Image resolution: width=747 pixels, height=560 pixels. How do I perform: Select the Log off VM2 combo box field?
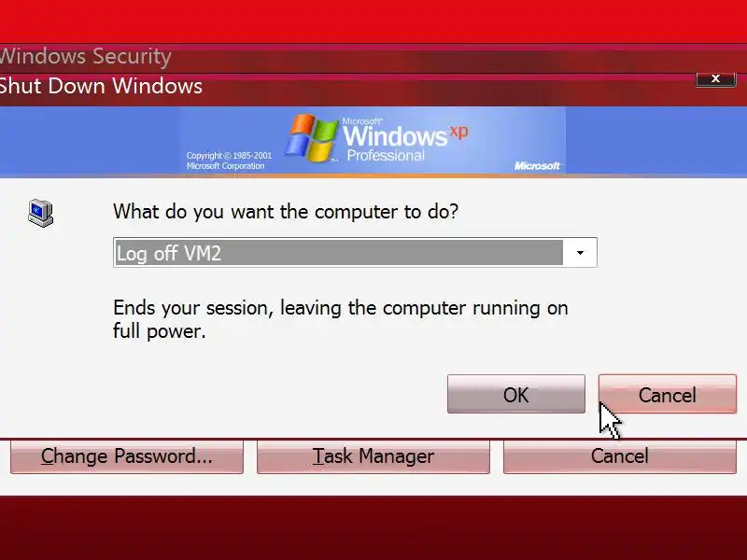click(x=355, y=252)
